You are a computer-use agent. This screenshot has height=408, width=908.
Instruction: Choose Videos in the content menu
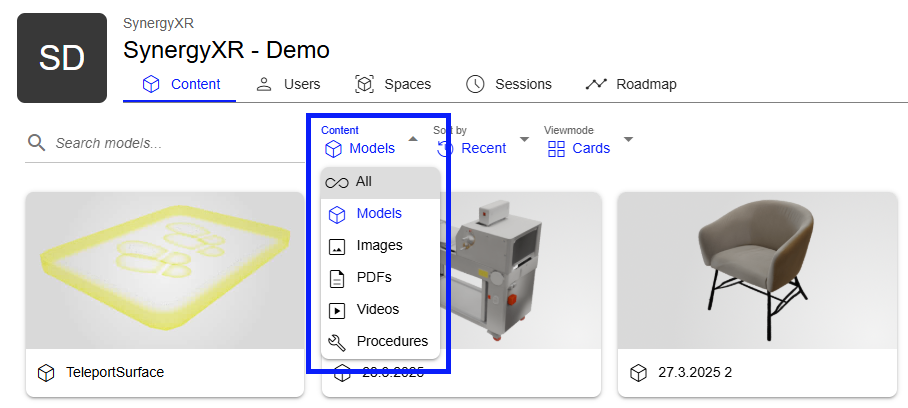point(380,310)
